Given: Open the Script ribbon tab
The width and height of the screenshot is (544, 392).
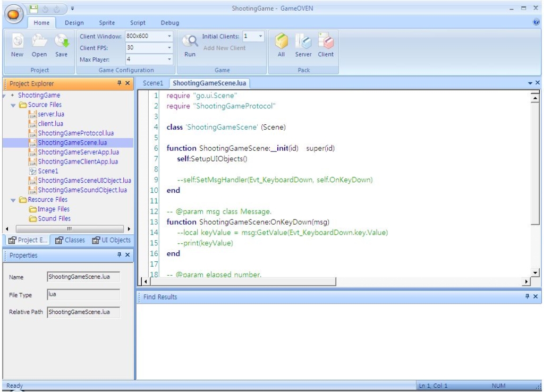Looking at the screenshot, I should 138,22.
